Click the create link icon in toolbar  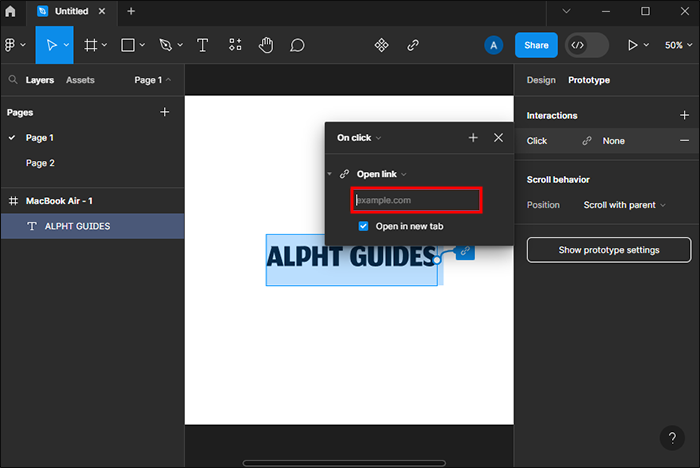413,45
